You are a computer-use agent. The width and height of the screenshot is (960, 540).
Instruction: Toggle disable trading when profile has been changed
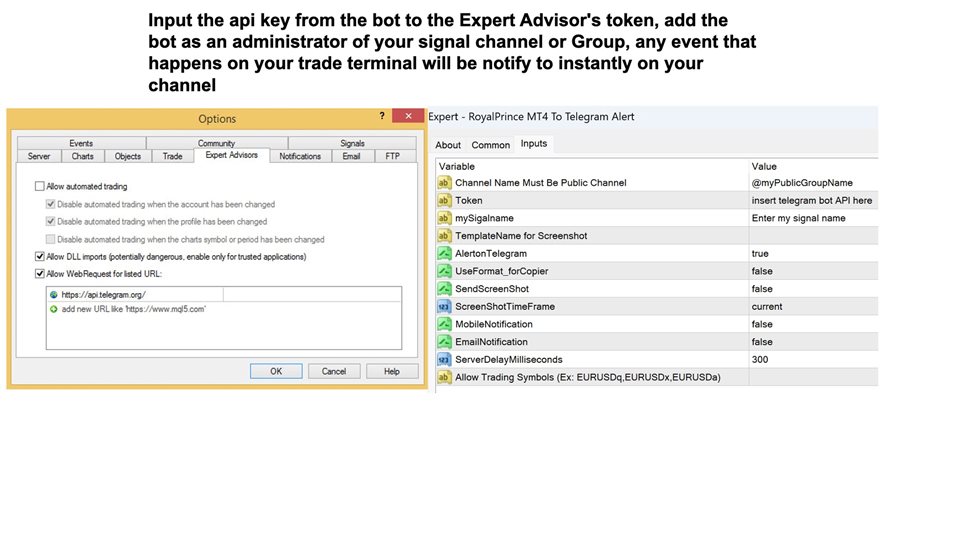point(51,222)
